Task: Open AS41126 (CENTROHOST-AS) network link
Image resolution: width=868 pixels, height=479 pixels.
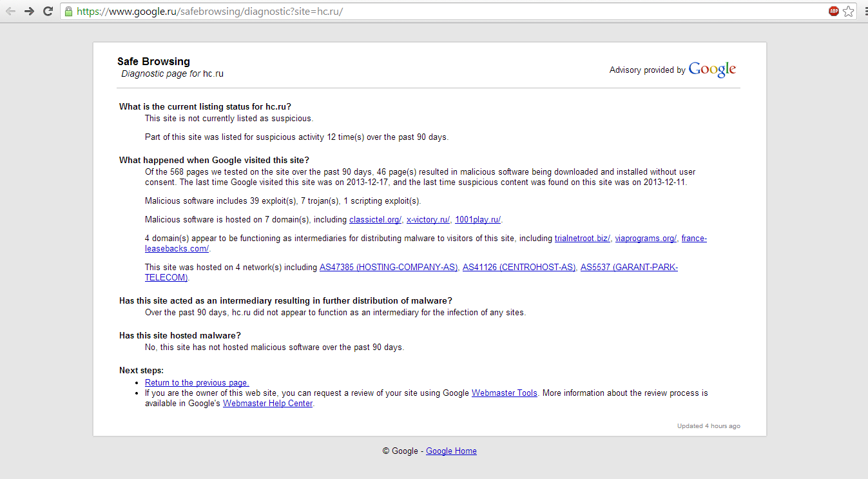Action: coord(519,268)
